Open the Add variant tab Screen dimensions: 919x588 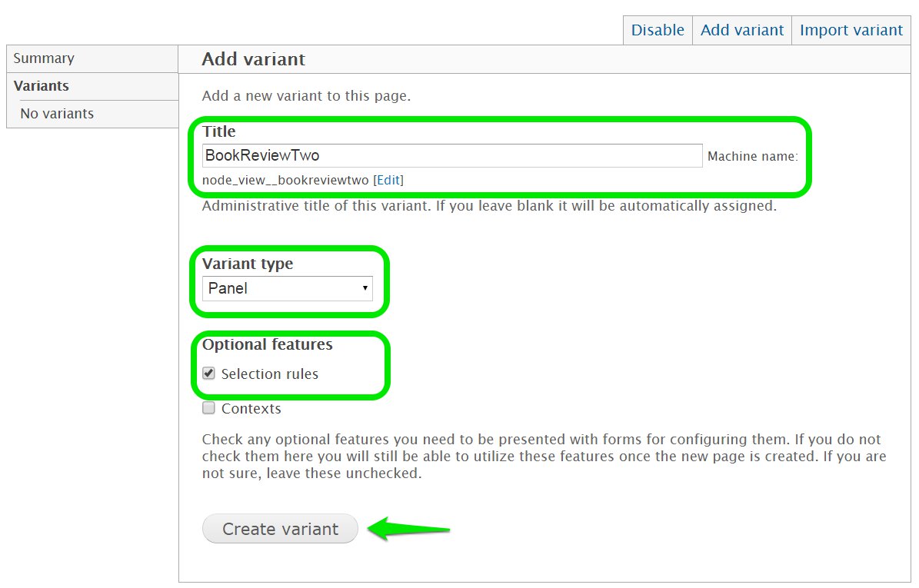(741, 30)
